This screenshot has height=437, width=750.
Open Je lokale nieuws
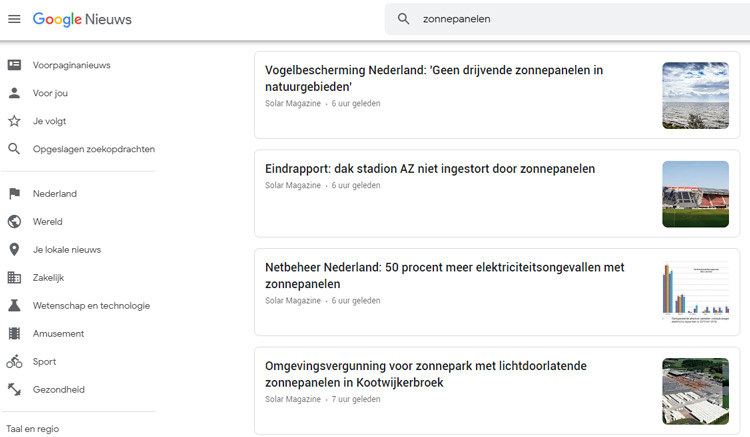pyautogui.click(x=66, y=250)
